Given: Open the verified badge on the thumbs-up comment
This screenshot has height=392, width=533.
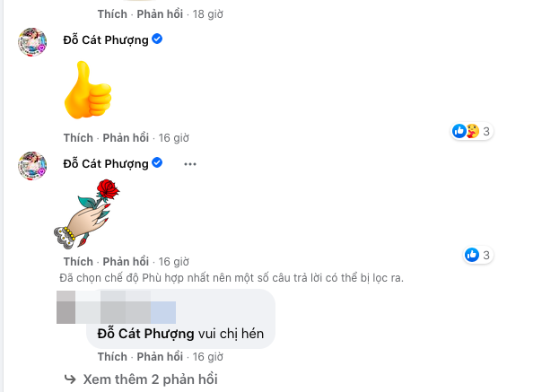Looking at the screenshot, I should pyautogui.click(x=157, y=39).
